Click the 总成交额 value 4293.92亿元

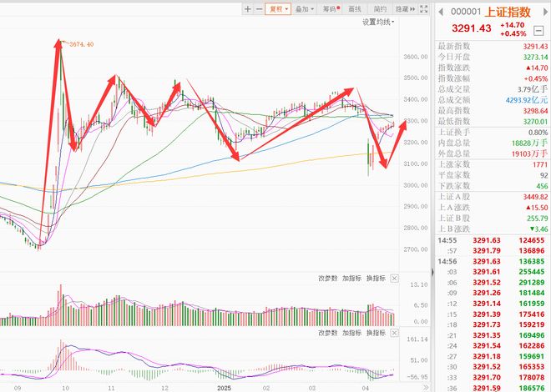click(x=527, y=100)
